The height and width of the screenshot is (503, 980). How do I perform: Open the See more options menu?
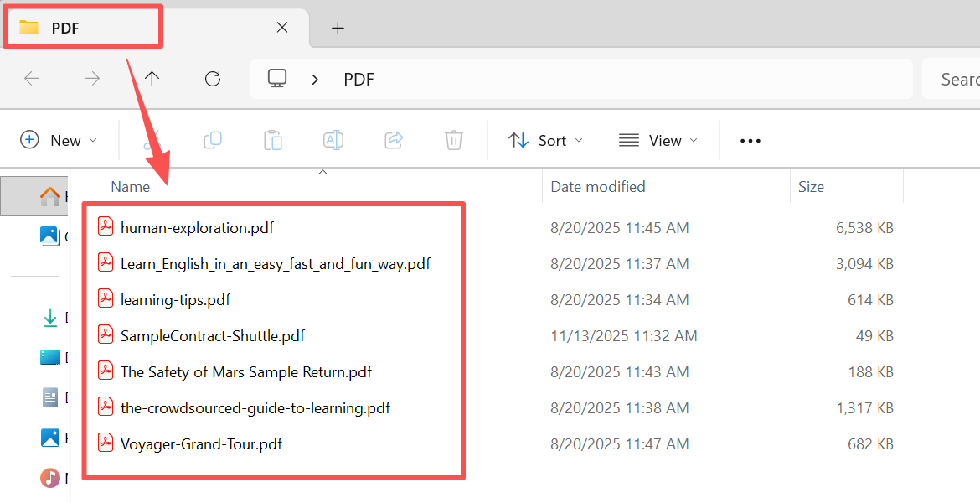coord(749,140)
